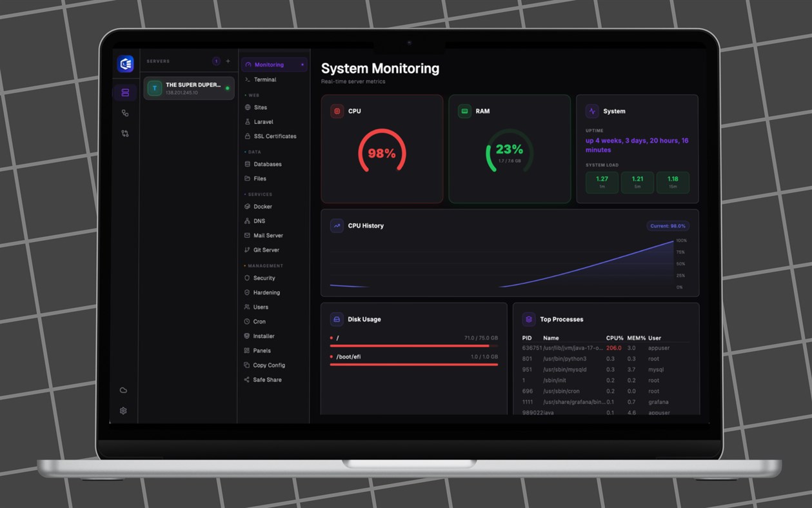Click the DNS network icon
This screenshot has width=812, height=508.
pos(248,221)
